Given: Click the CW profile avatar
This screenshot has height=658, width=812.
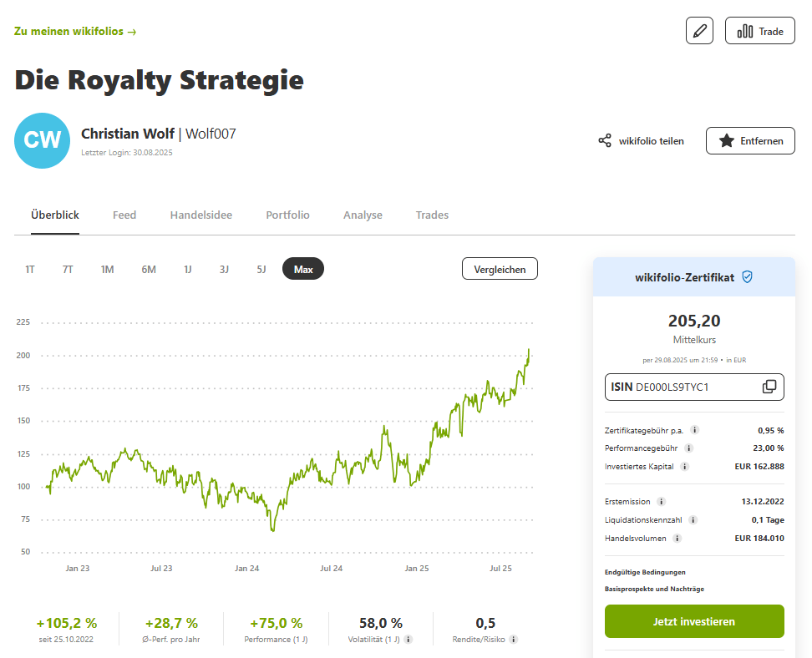Looking at the screenshot, I should point(43,140).
